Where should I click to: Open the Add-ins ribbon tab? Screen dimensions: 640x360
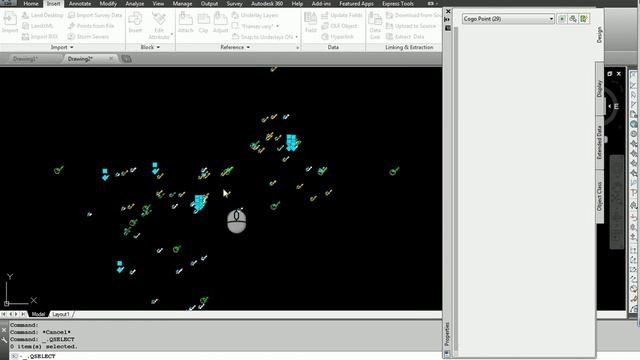[321, 4]
